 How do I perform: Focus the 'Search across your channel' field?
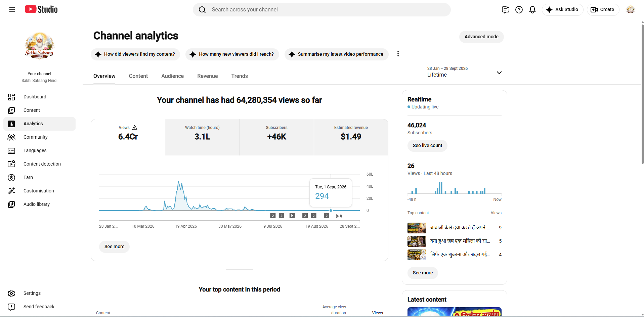point(322,10)
